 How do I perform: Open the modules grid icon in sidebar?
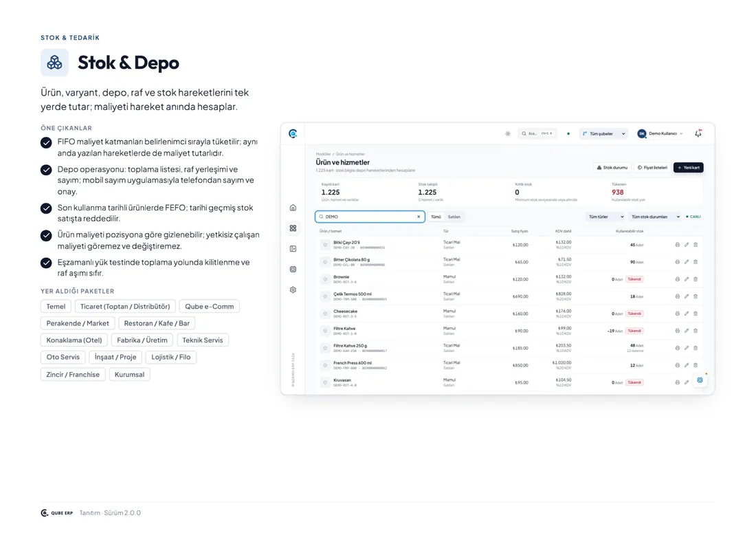[x=293, y=228]
